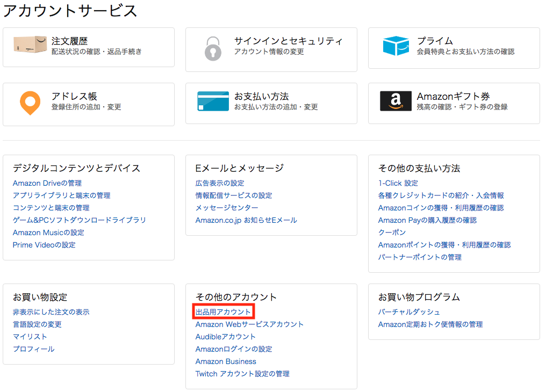Click 会員特典とお支払い方法の確認 subtitle text
The image size is (546, 392).
click(465, 52)
